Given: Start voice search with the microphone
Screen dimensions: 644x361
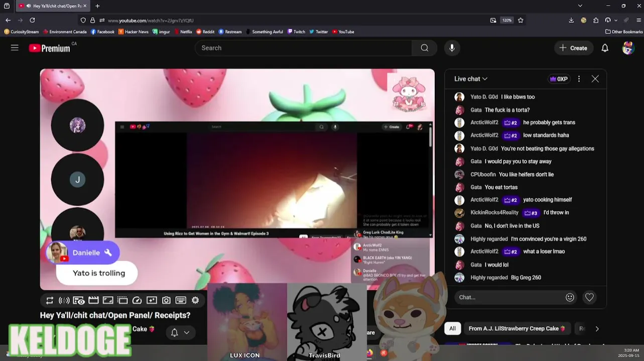Looking at the screenshot, I should pyautogui.click(x=452, y=48).
